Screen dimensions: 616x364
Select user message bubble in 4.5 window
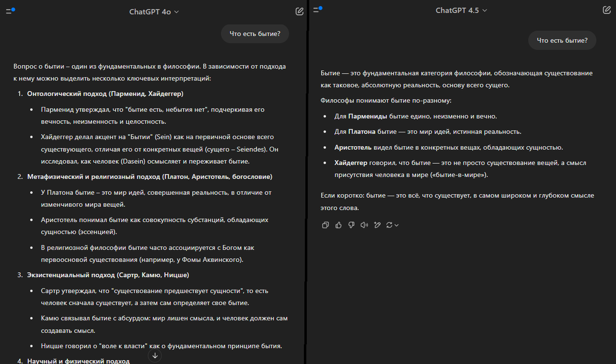coord(562,40)
